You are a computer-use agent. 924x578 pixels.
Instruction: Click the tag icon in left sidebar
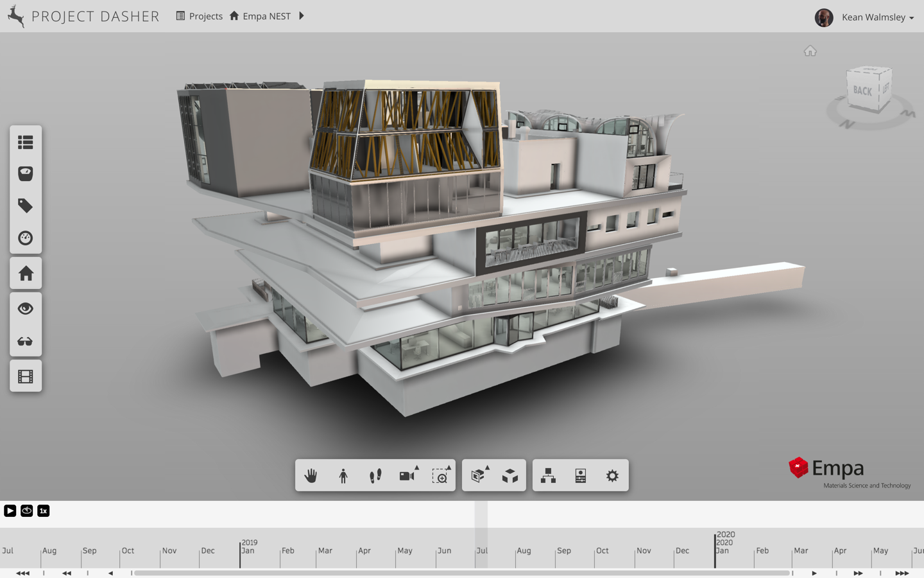click(x=26, y=206)
